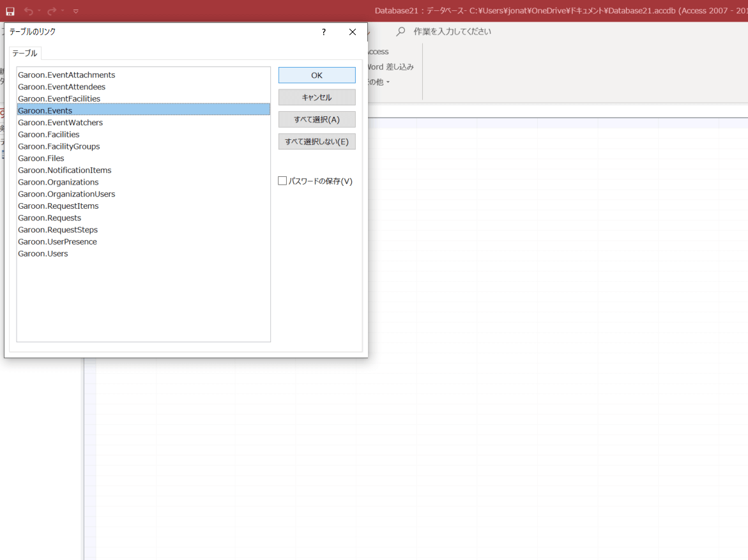Select Garoon.UserPresence table
This screenshot has width=748, height=560.
pos(144,242)
